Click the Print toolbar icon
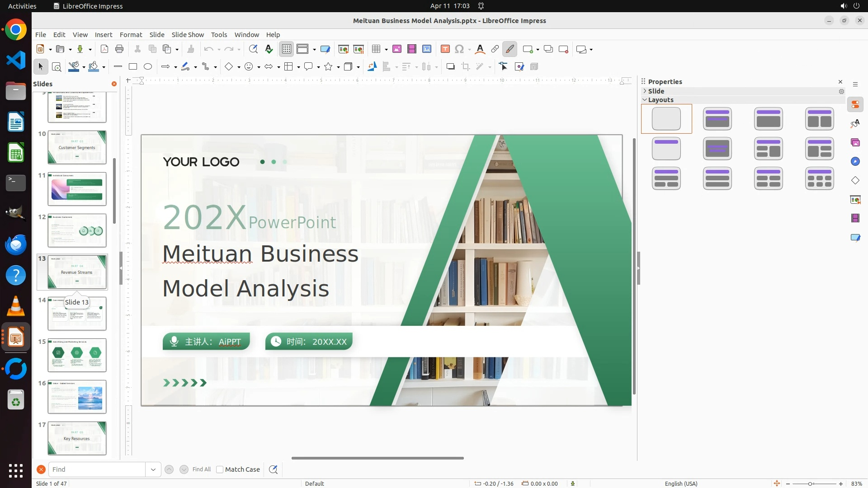Viewport: 868px width, 488px height. click(x=119, y=49)
